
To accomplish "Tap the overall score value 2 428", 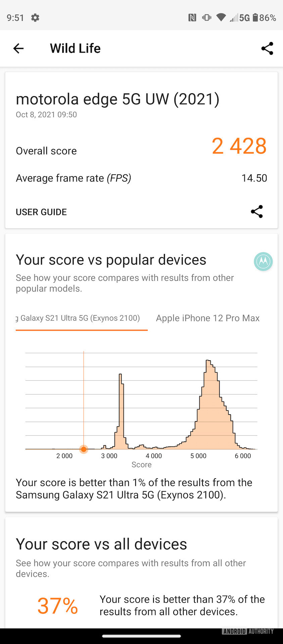I will click(239, 146).
